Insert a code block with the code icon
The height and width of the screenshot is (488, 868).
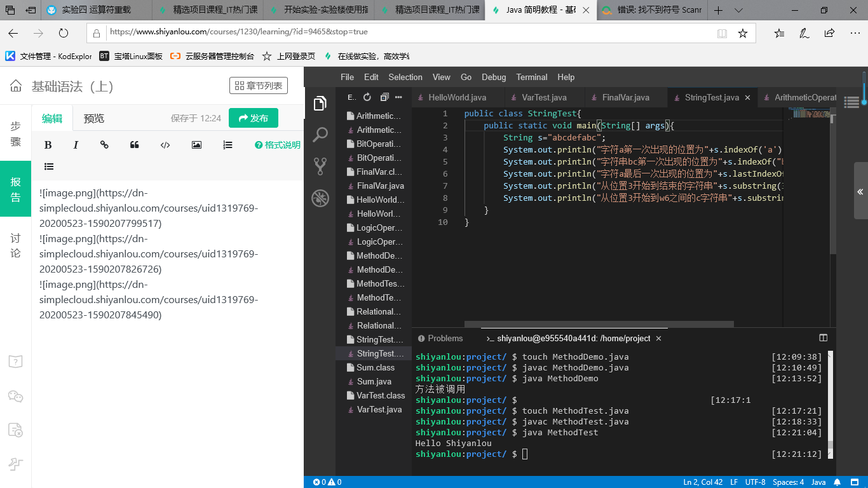point(165,145)
